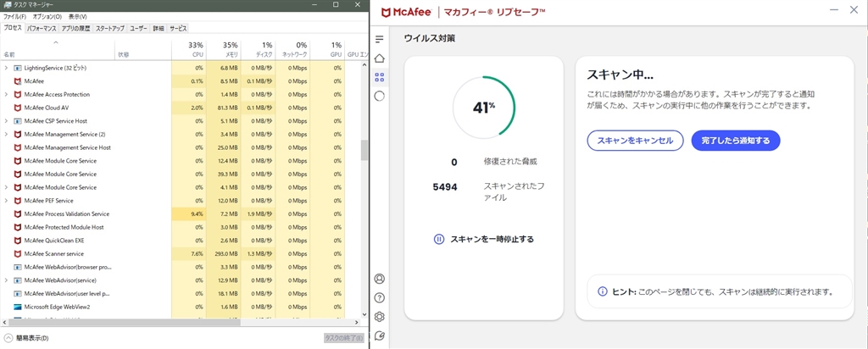Click 293.0 MB memory value cell
This screenshot has height=349, width=868.
pos(223,254)
